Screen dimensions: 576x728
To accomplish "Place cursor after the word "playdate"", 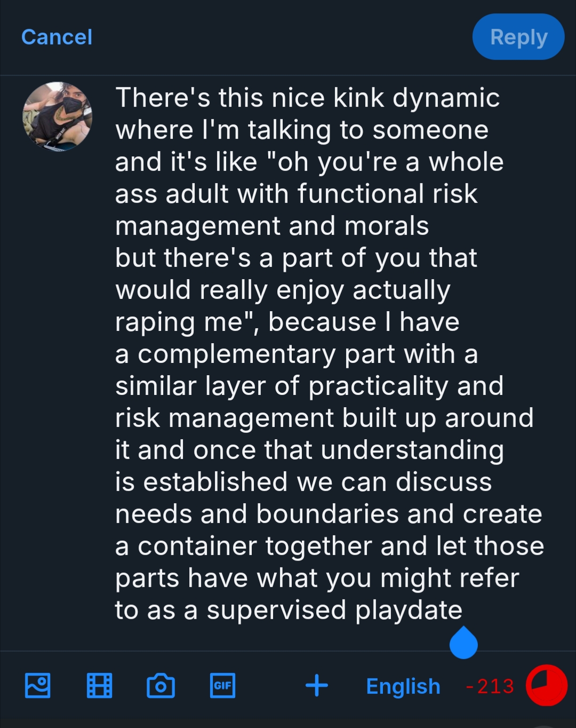I will [463, 610].
